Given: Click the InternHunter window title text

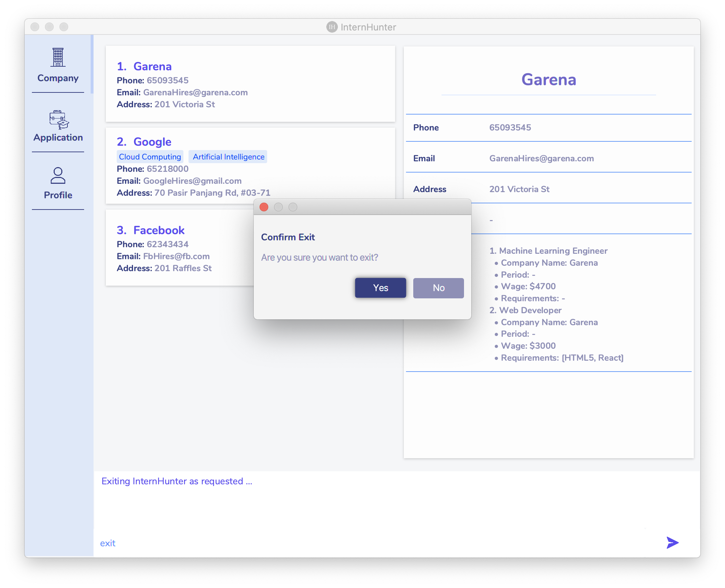Looking at the screenshot, I should click(368, 27).
